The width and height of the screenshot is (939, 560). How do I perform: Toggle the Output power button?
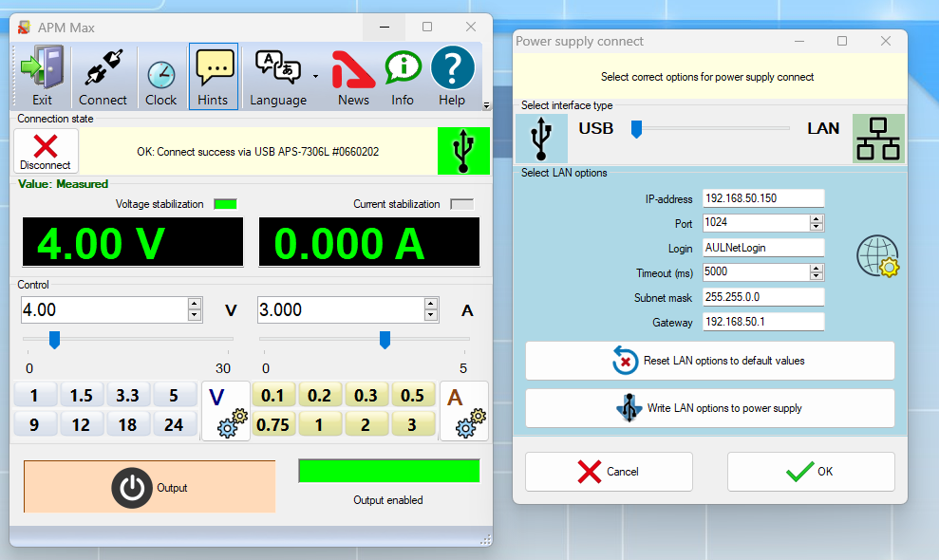[x=150, y=487]
